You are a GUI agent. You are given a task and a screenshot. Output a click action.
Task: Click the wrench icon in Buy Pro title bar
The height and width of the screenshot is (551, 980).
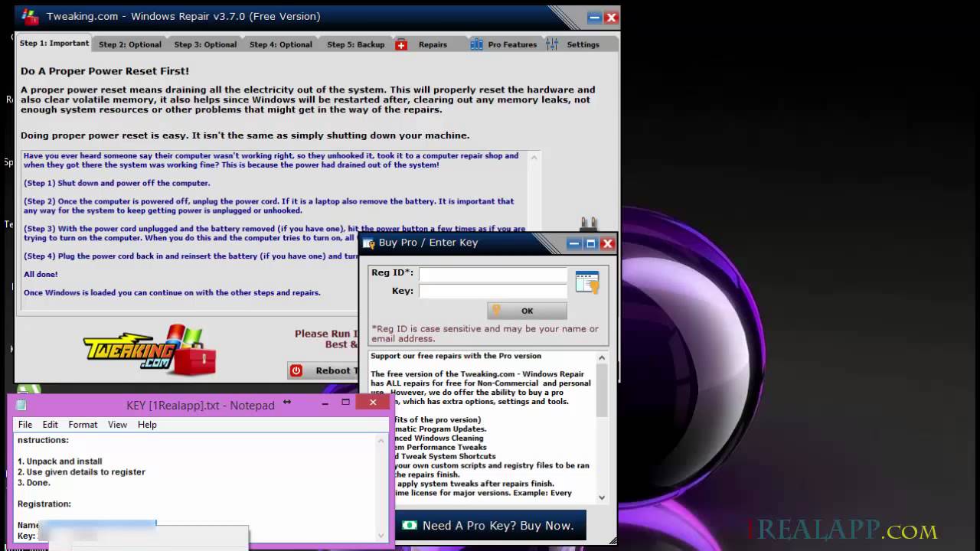[x=368, y=243]
